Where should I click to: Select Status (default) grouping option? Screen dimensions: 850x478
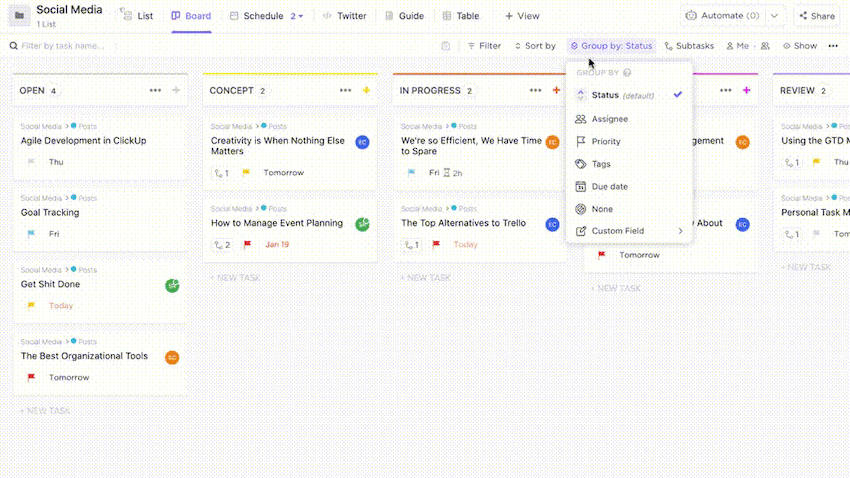(x=629, y=95)
